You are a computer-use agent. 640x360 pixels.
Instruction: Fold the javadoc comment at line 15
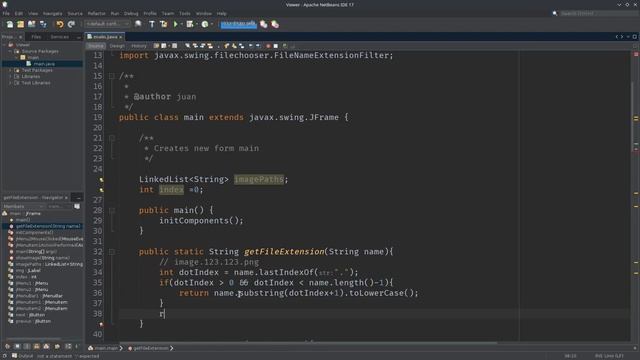(111, 76)
